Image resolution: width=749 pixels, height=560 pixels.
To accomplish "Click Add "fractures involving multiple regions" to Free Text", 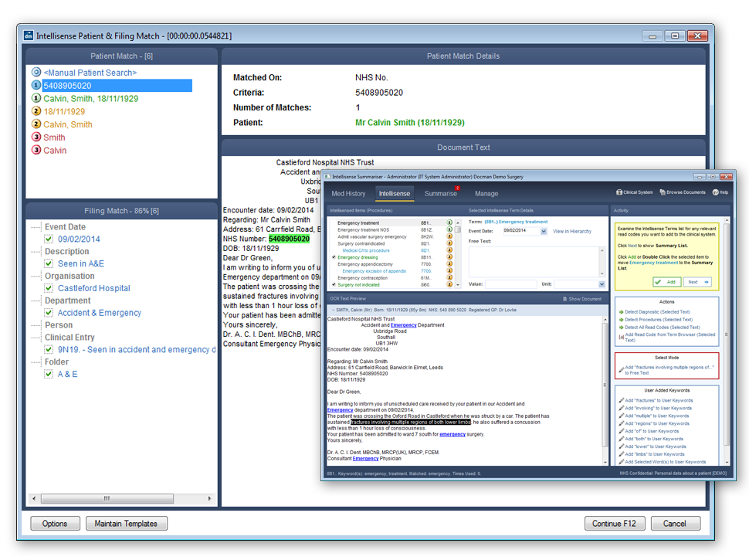I will point(667,370).
